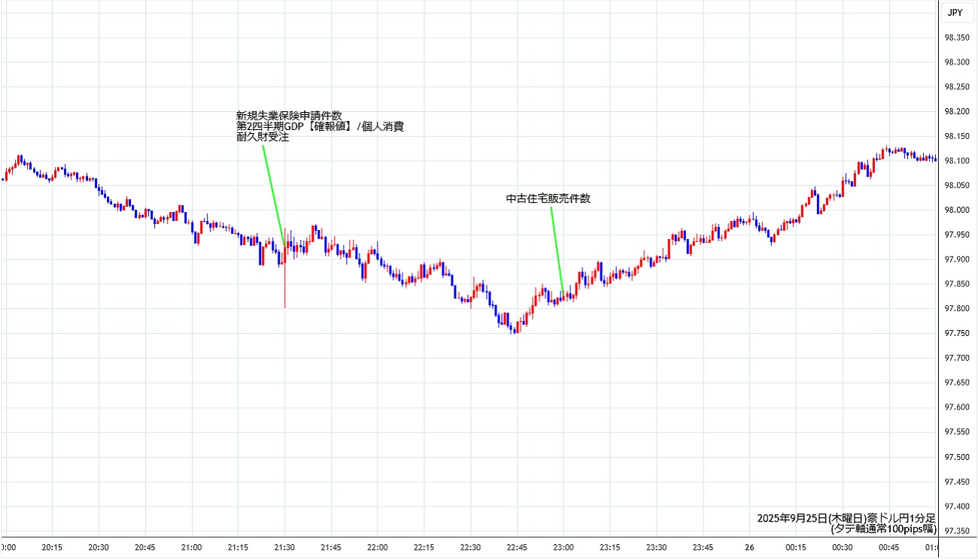
Task: Click the 98.050 price axis label
Action: pyautogui.click(x=957, y=186)
